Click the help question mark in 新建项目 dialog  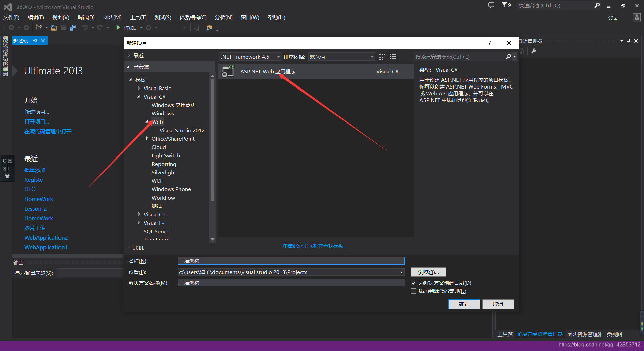point(490,43)
